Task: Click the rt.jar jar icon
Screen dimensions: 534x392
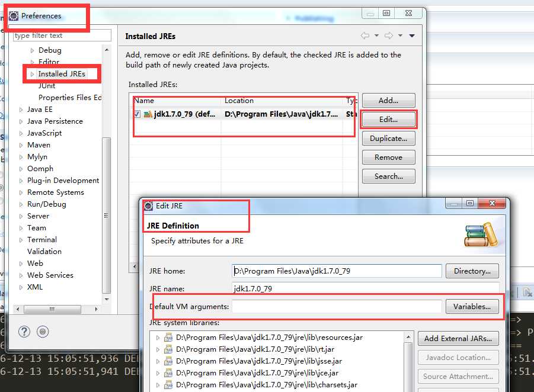Action: click(x=168, y=349)
